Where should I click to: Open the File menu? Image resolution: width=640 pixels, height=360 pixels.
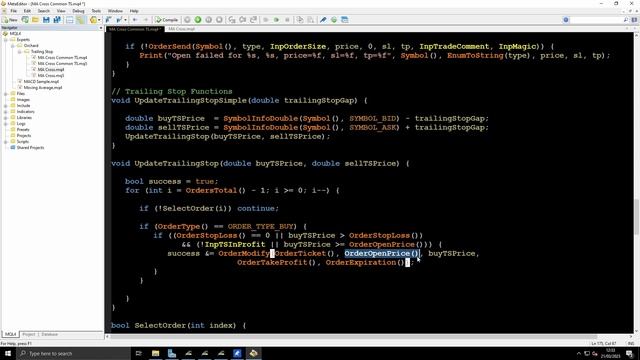pos(13,11)
